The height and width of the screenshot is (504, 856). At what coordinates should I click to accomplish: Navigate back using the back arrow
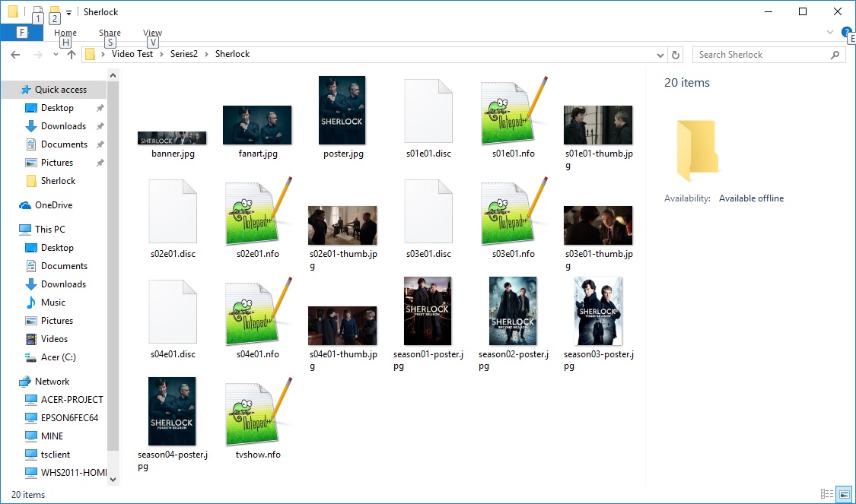point(15,54)
